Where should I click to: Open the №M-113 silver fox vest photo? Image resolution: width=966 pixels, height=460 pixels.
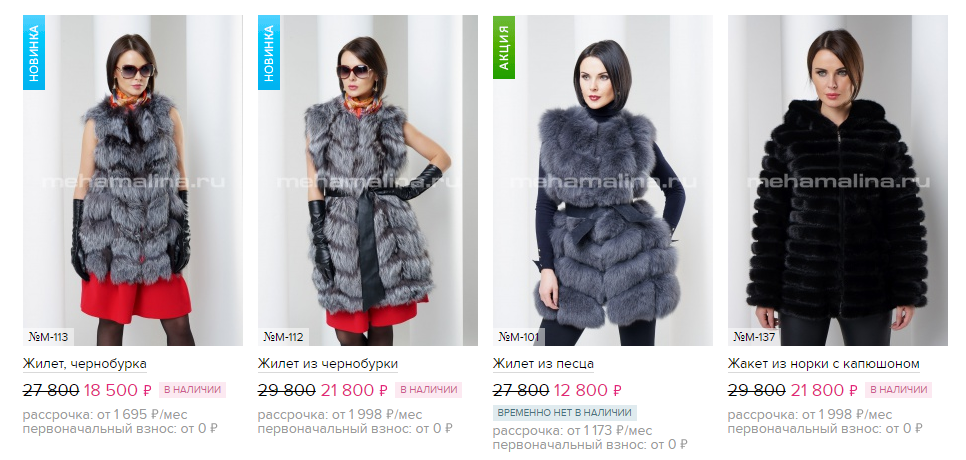(132, 180)
